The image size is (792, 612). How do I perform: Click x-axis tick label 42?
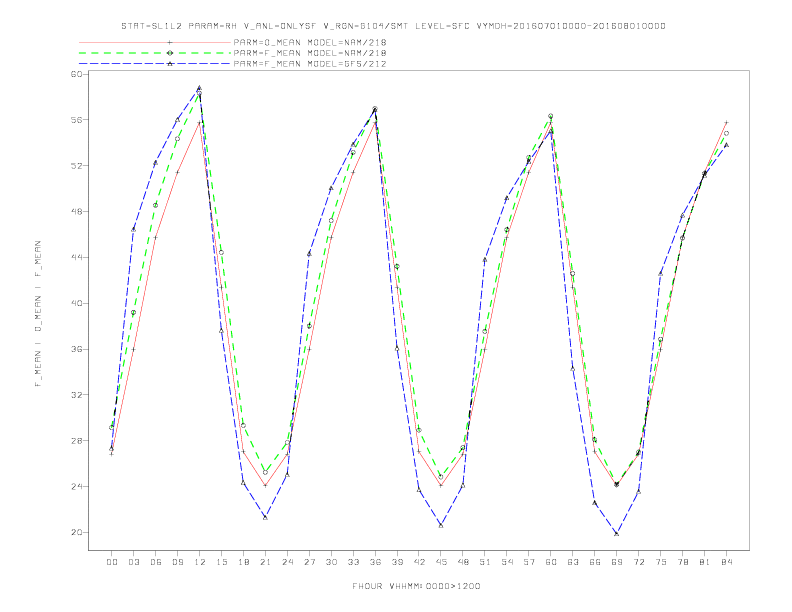(x=419, y=562)
